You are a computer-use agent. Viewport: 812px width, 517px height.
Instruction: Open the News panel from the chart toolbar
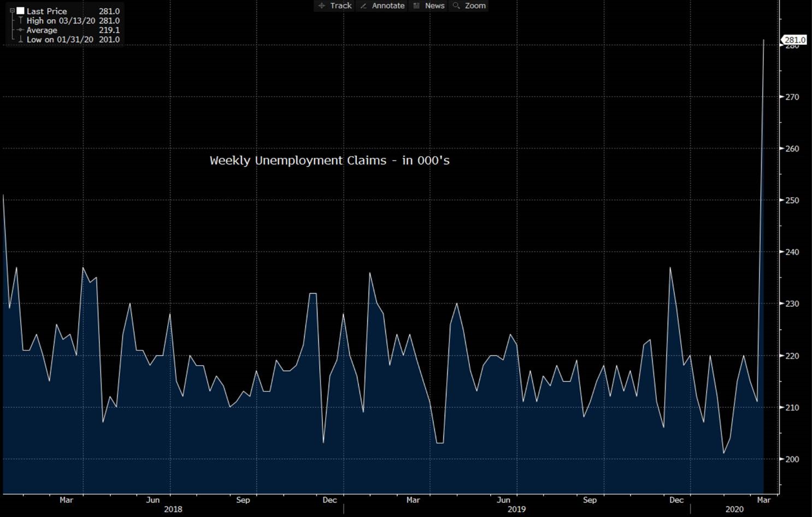point(429,5)
